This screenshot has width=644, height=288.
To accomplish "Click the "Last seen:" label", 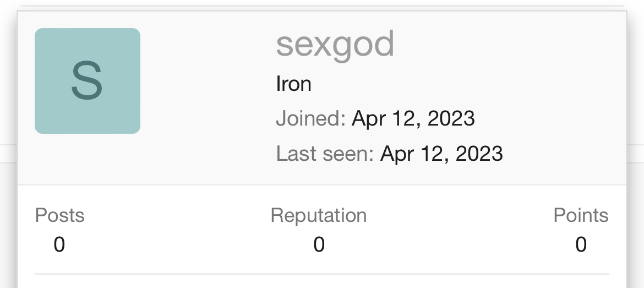I will (325, 153).
